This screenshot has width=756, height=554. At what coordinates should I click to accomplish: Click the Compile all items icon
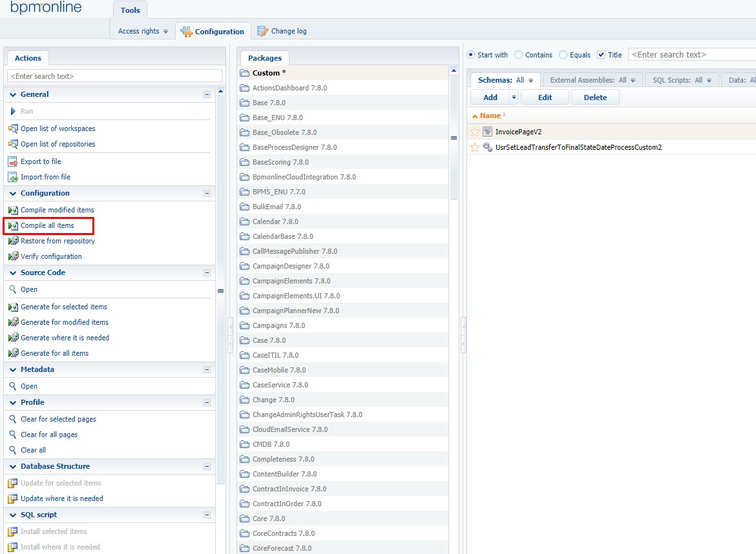pyautogui.click(x=13, y=225)
